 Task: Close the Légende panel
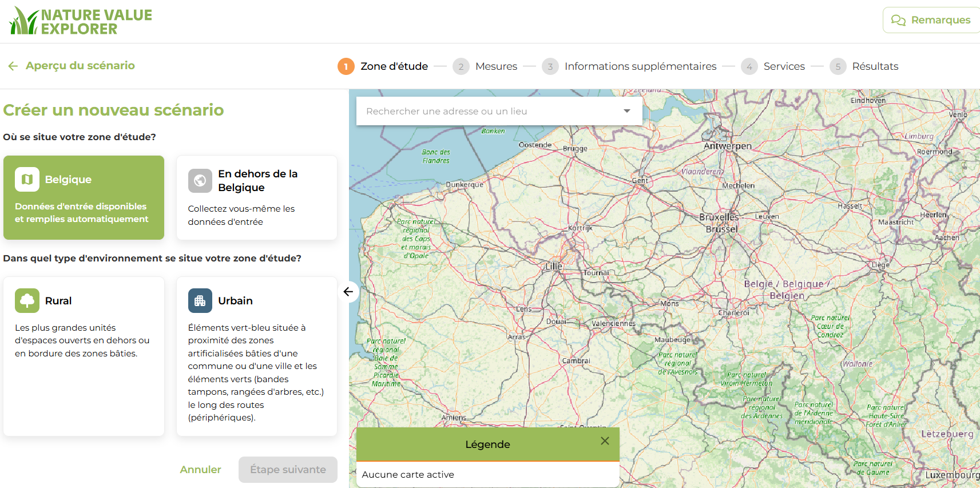click(x=605, y=441)
